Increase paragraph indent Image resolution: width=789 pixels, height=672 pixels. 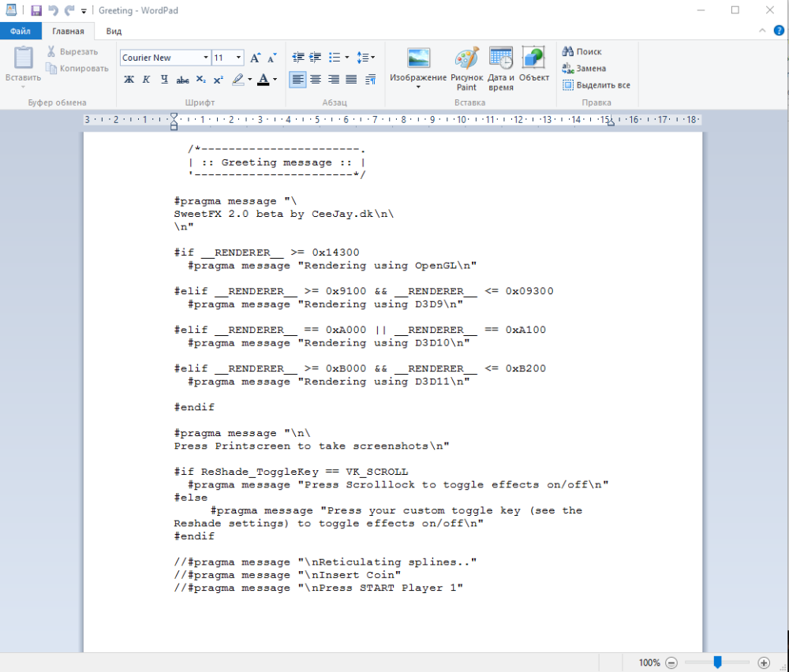click(x=316, y=58)
